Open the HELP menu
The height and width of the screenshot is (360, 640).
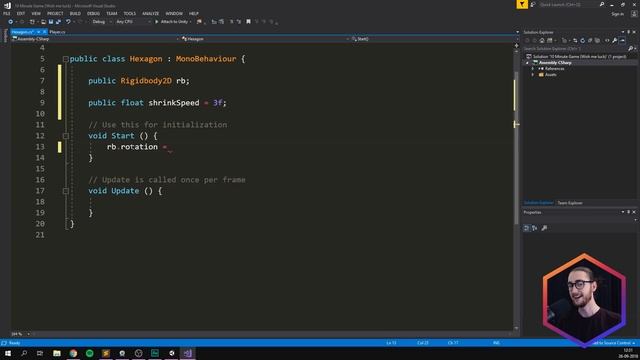tap(194, 13)
